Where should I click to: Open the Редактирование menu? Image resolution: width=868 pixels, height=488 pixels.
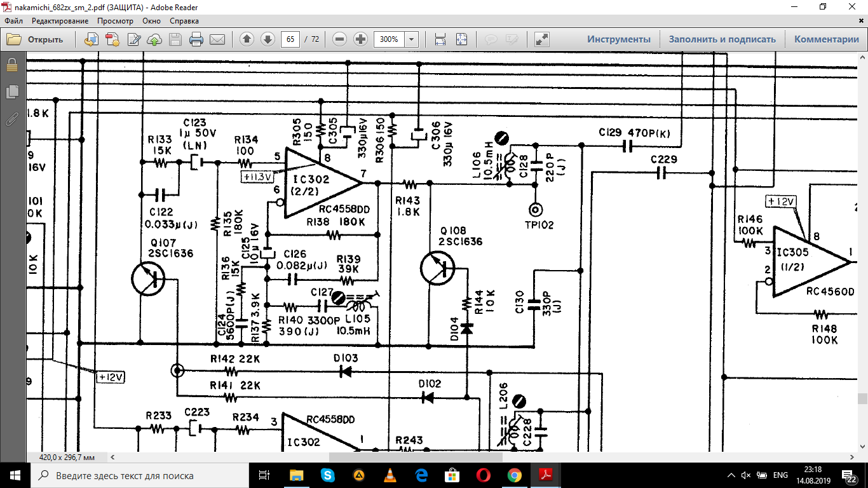(x=61, y=21)
